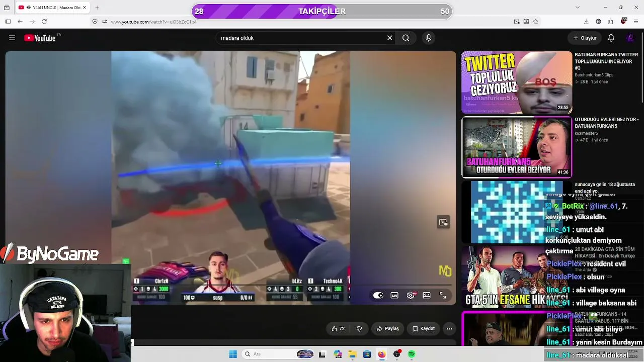Open the YouTube notifications bell
Screen dimensions: 644x362
click(611, 38)
